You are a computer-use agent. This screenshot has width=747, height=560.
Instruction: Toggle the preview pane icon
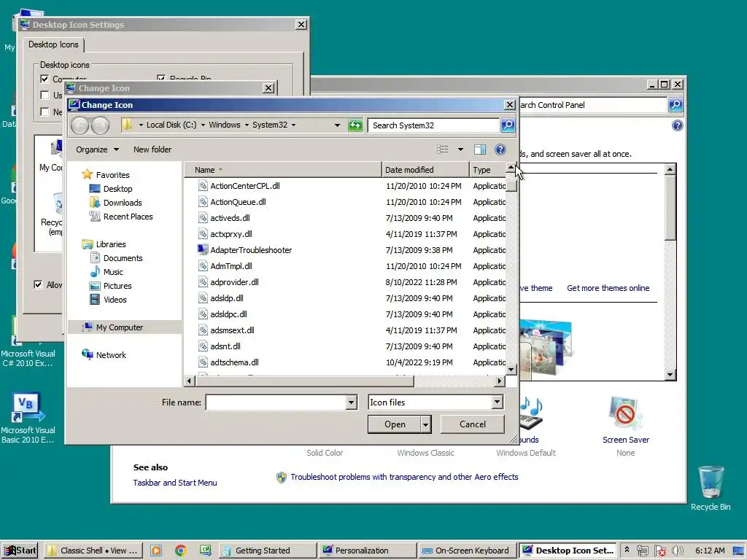[x=480, y=149]
